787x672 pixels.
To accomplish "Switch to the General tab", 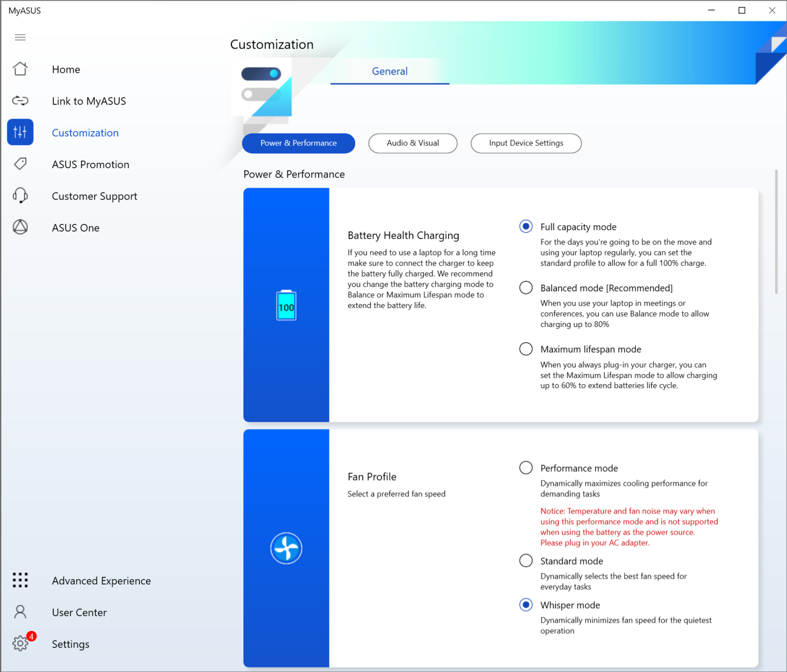I will point(390,71).
